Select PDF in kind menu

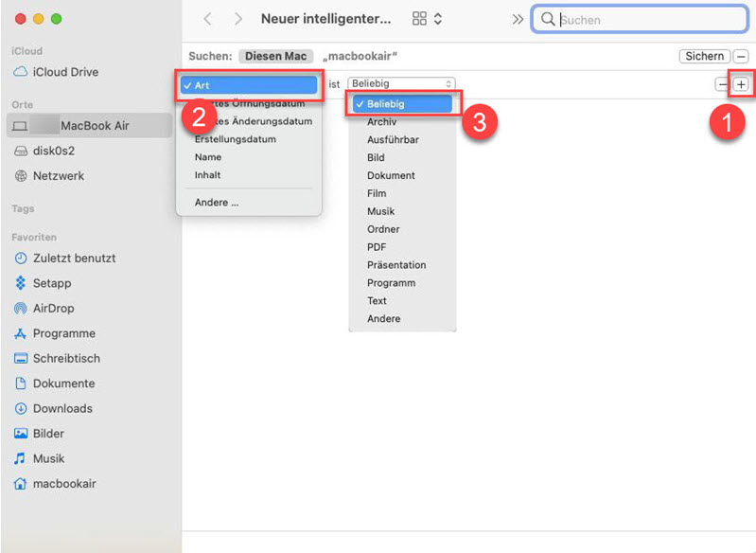(x=377, y=247)
